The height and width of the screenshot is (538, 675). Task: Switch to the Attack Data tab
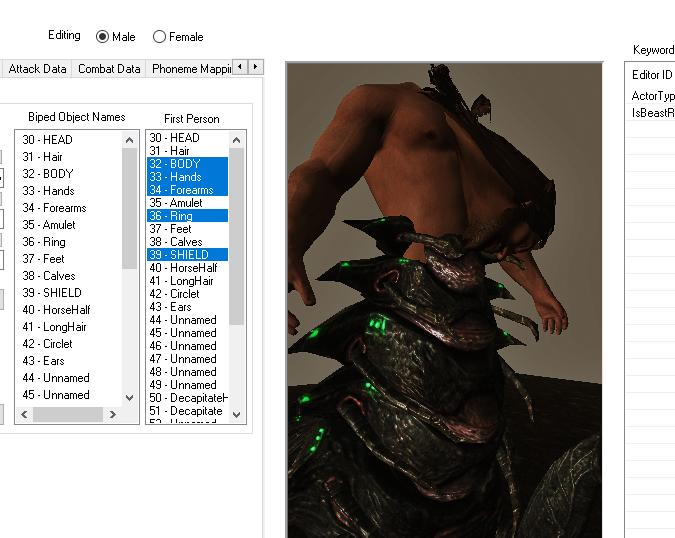click(37, 69)
